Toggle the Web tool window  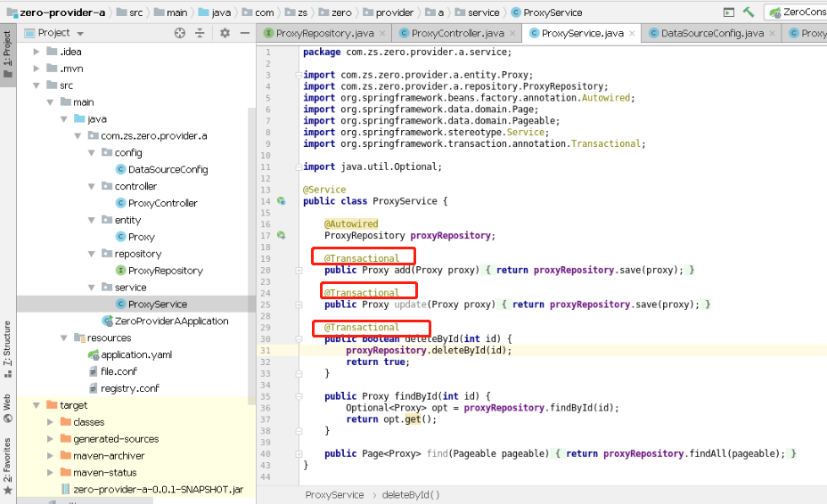click(7, 409)
